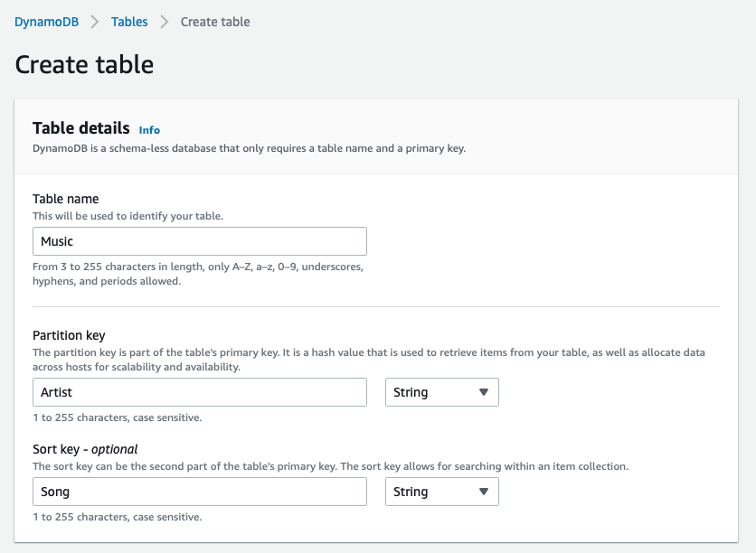Click the Partition key label
This screenshot has height=553, width=756.
coord(69,335)
